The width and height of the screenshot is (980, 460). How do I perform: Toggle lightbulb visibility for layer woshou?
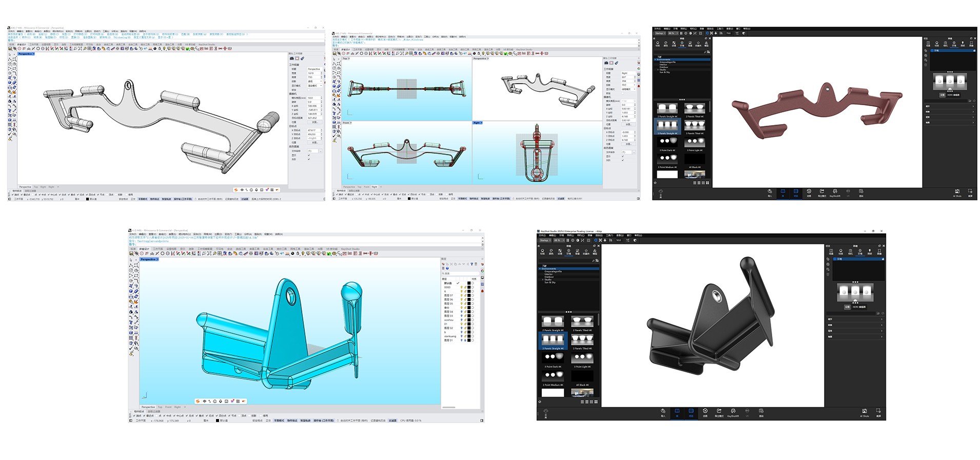461,320
